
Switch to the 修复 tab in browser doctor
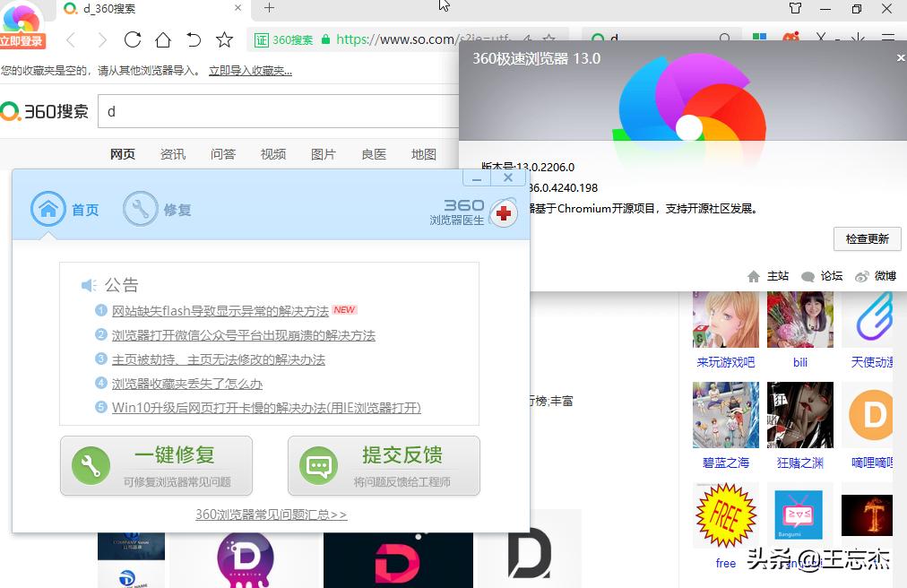point(158,209)
